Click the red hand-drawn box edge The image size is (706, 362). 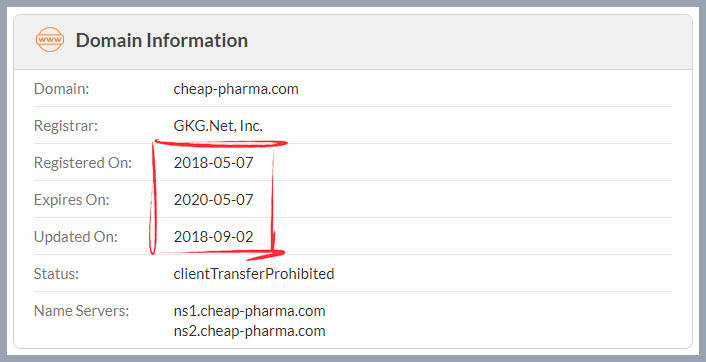click(273, 198)
